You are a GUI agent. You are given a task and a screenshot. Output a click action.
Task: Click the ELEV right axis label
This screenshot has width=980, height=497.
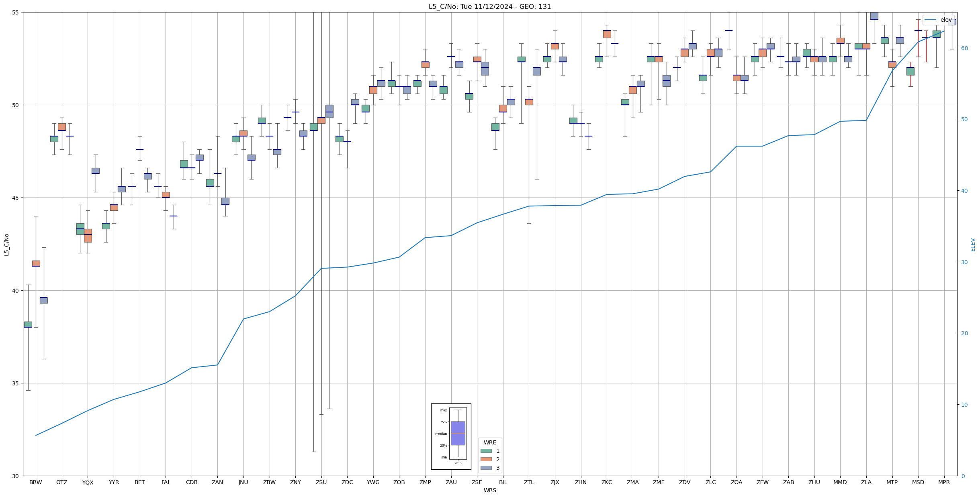973,244
